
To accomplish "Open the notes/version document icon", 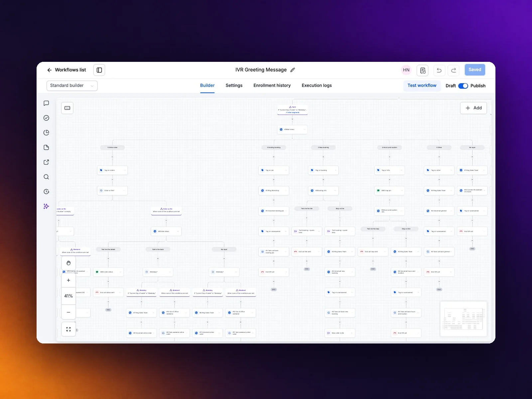I will click(x=423, y=70).
